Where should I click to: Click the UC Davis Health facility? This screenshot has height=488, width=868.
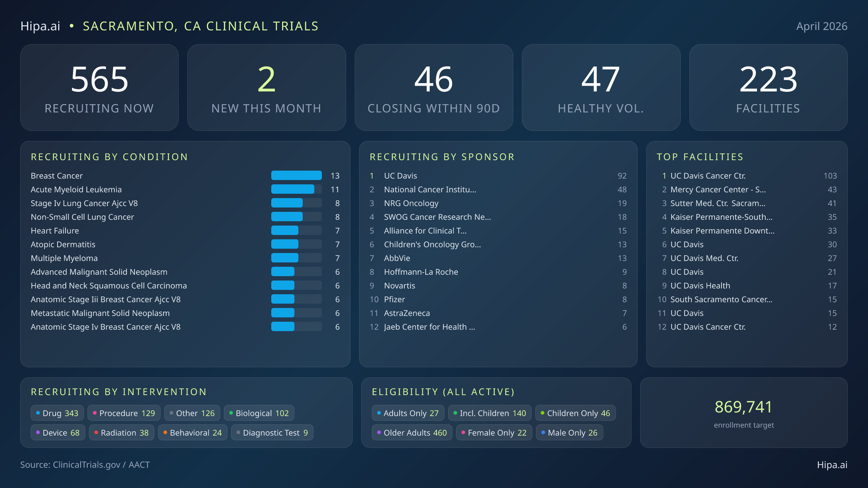point(747,286)
